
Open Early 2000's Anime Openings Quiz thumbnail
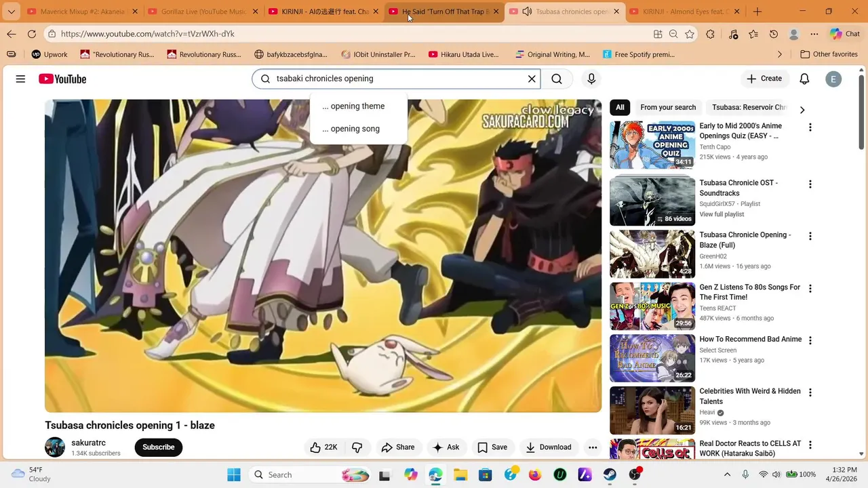652,145
